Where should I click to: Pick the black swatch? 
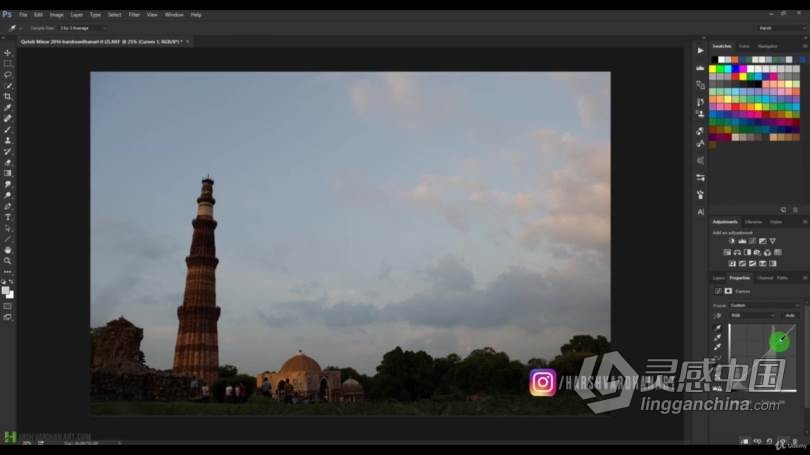714,60
